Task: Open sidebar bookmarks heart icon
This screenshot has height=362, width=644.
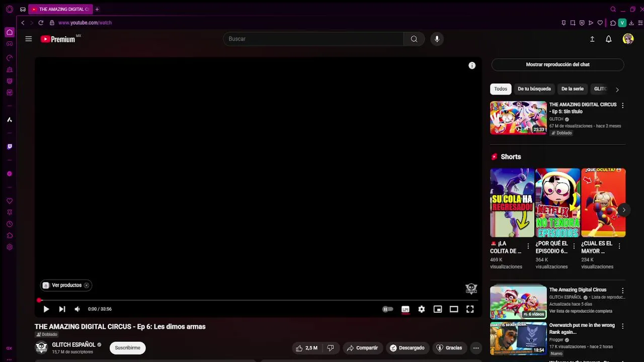Action: click(x=9, y=201)
